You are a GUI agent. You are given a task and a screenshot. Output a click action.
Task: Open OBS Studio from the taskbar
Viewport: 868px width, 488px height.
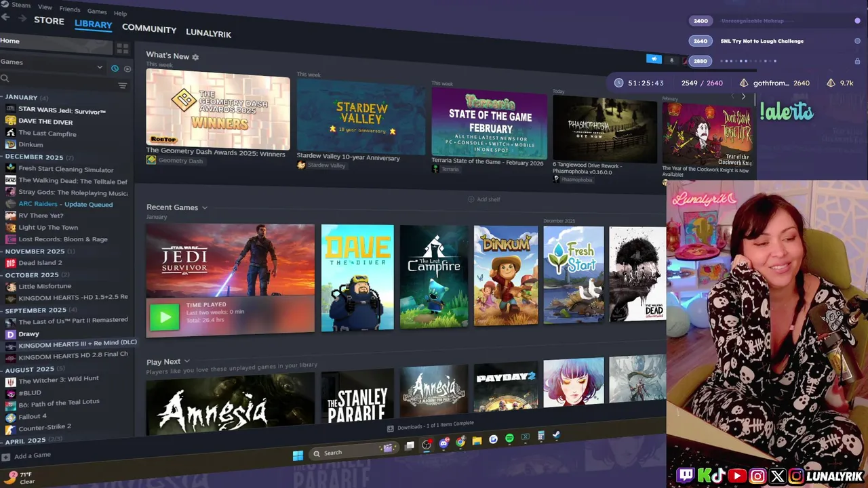pos(427,445)
